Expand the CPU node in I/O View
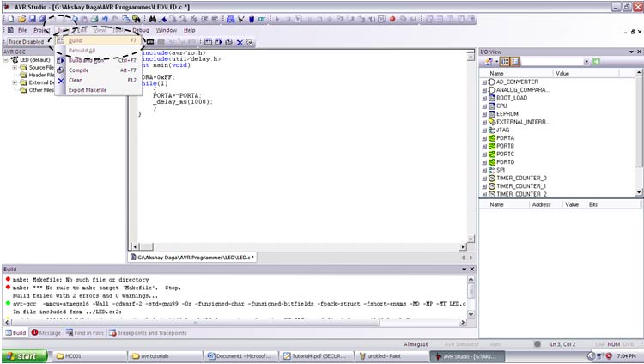The image size is (644, 364). click(x=484, y=106)
